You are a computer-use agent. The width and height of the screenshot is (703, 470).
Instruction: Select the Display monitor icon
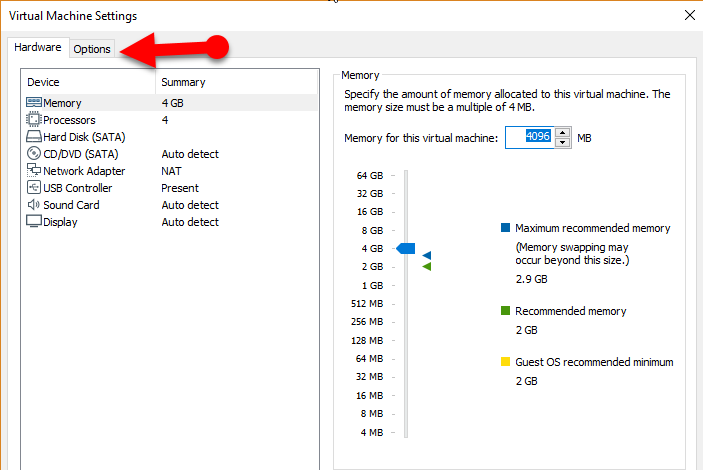34,222
